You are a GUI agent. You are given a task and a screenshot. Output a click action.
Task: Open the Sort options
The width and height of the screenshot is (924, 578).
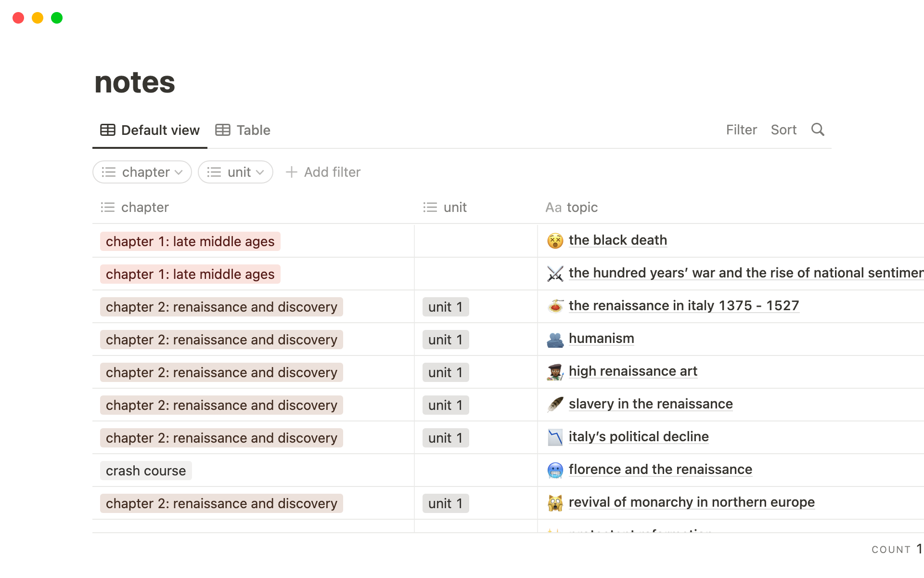(783, 130)
